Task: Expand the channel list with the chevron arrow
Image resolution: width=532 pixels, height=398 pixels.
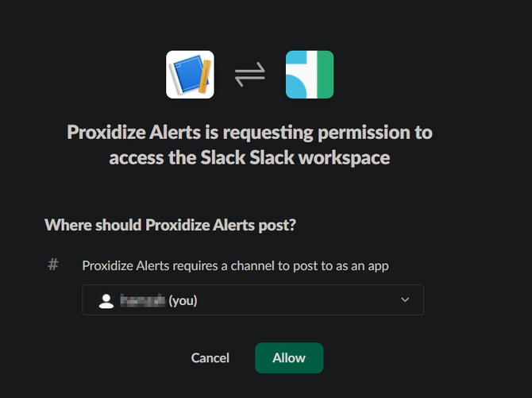Action: pos(405,299)
